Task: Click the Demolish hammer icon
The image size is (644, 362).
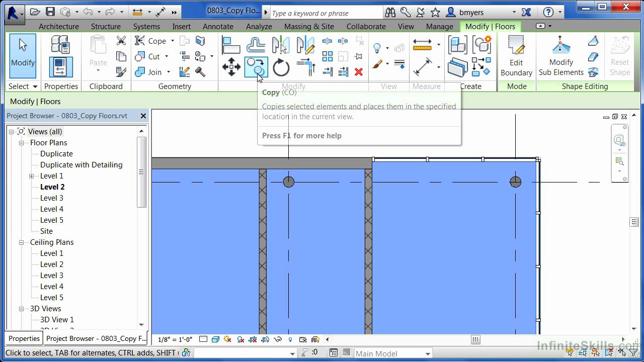Action: point(200,72)
